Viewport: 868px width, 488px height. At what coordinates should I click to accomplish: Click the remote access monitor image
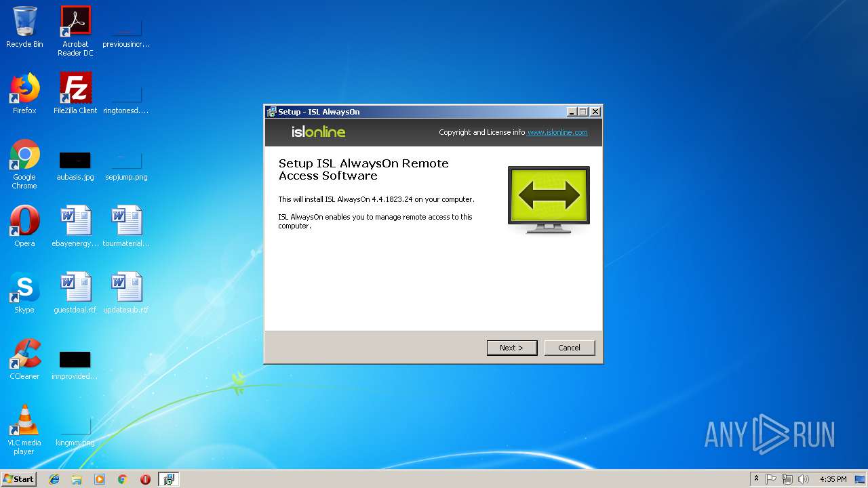549,199
